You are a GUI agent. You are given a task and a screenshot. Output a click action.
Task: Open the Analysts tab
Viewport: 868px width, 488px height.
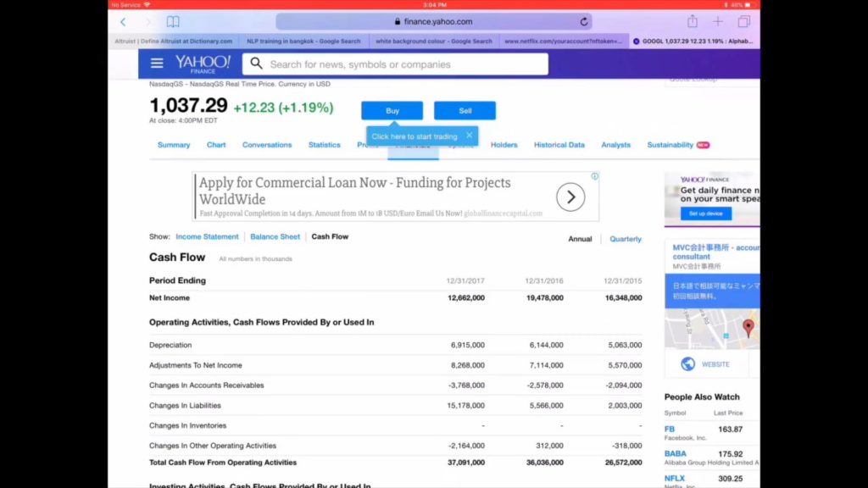[615, 145]
